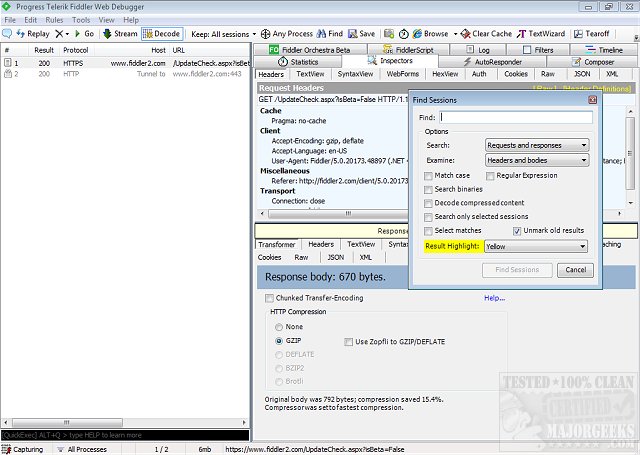Screen dimensions: 640x455
Task: Click the Tearoff toolbar icon
Action: click(x=578, y=34)
